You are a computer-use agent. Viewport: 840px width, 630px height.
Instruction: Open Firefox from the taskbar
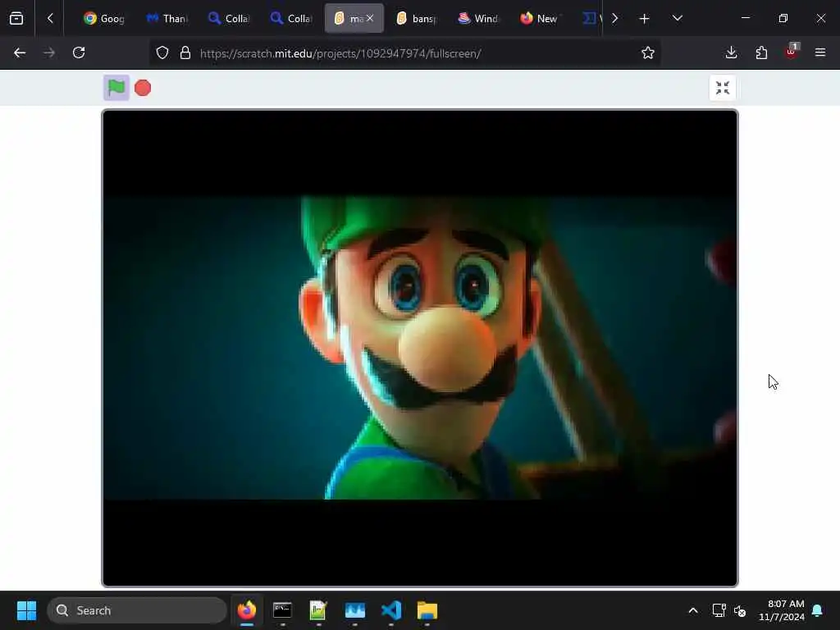(246, 610)
